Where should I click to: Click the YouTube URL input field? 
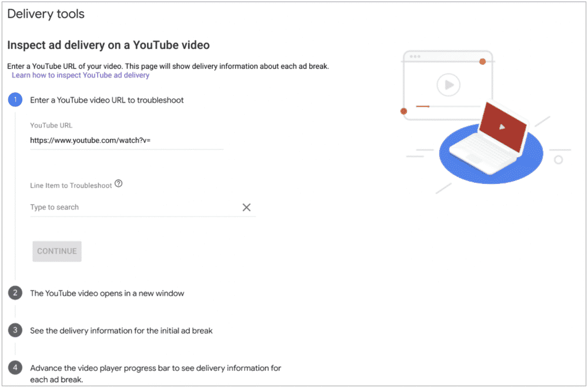click(127, 141)
